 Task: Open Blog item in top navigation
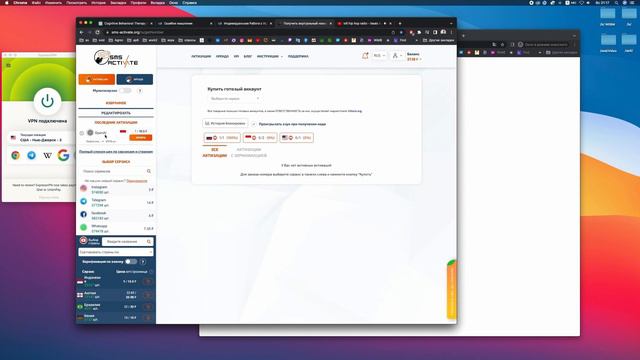(x=248, y=56)
